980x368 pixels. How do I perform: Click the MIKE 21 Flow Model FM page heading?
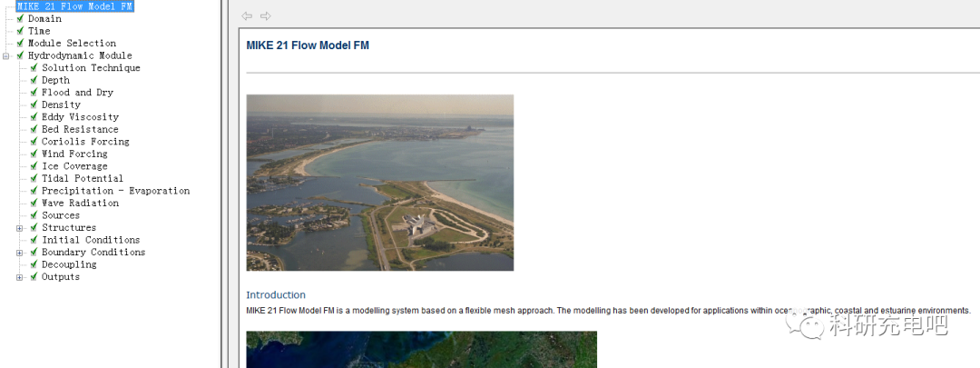tap(308, 45)
